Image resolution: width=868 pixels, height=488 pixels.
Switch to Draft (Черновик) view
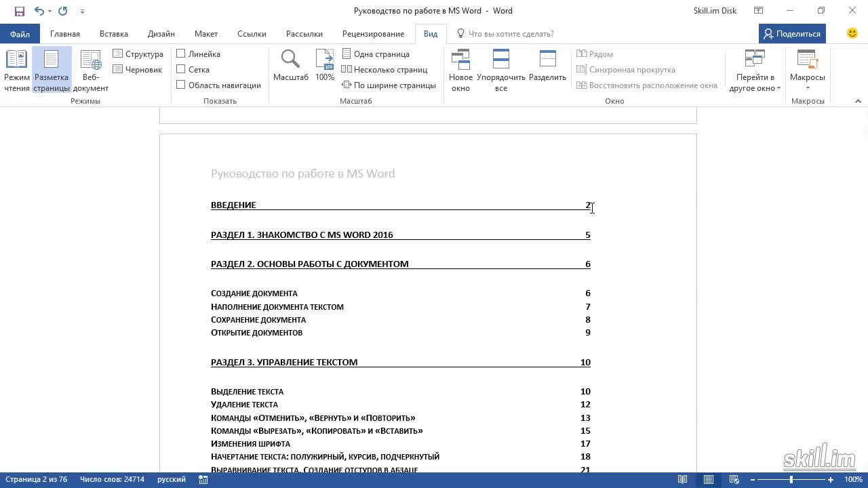tap(138, 70)
